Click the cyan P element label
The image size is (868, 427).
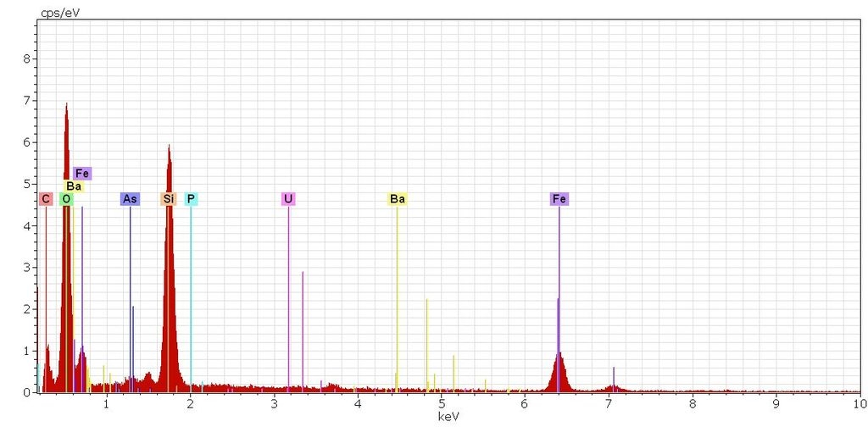(191, 199)
